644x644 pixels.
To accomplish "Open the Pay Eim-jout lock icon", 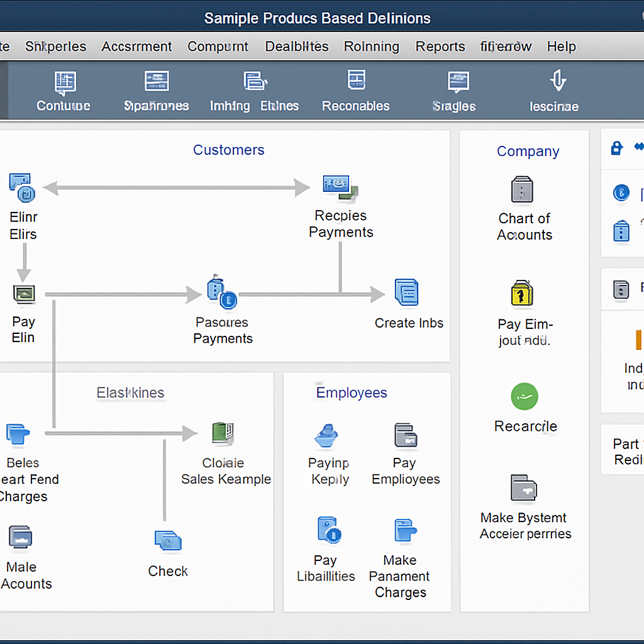I will [x=522, y=293].
